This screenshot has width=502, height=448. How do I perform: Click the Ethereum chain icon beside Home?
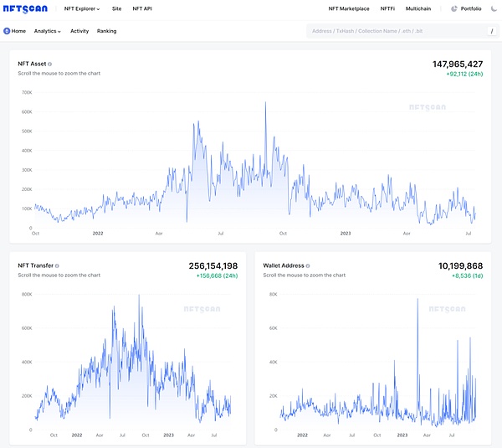[x=7, y=31]
